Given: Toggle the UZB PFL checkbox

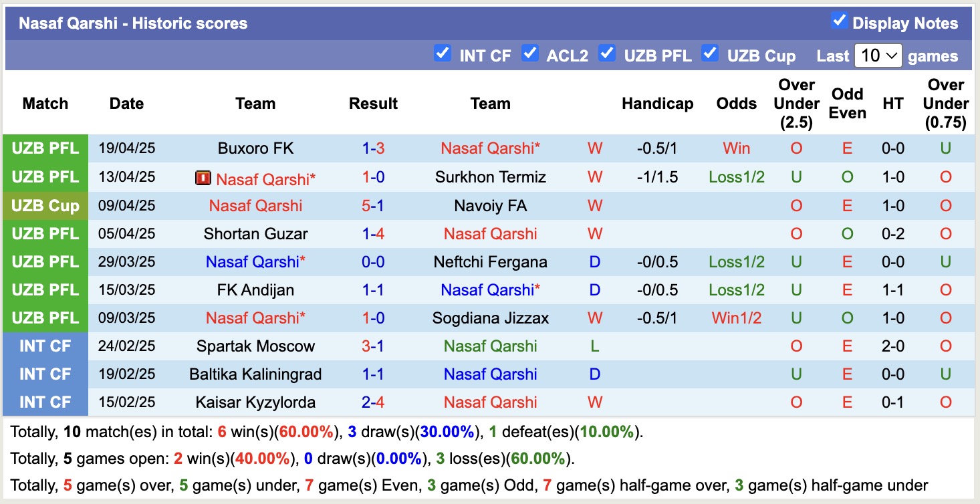Looking at the screenshot, I should point(607,53).
